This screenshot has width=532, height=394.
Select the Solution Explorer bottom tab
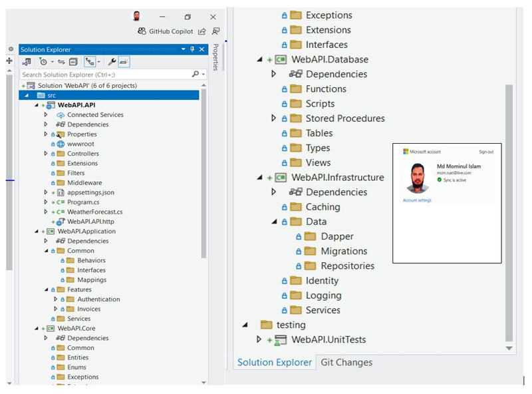point(275,363)
